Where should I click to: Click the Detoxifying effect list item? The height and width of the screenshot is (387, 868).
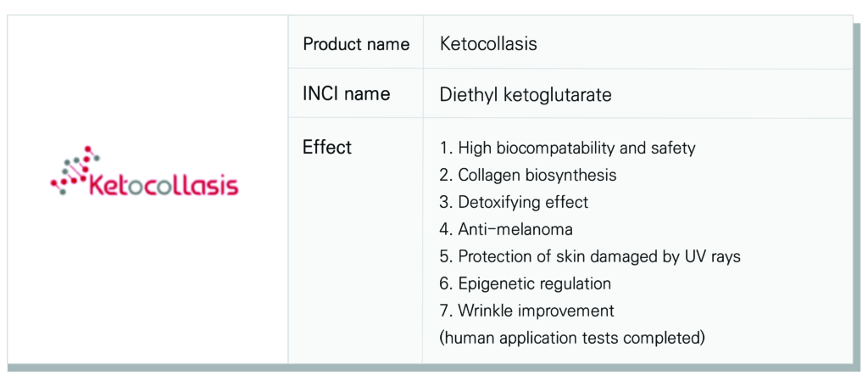[514, 202]
